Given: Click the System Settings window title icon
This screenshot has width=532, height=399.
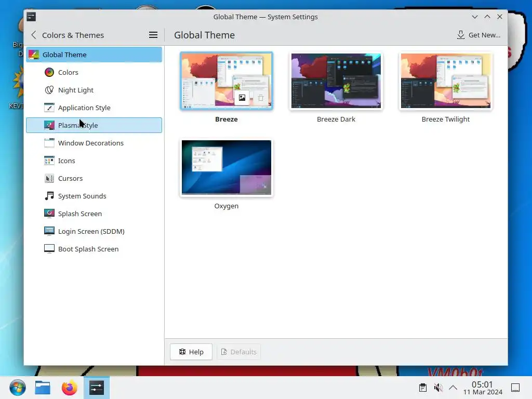Looking at the screenshot, I should click(x=31, y=17).
